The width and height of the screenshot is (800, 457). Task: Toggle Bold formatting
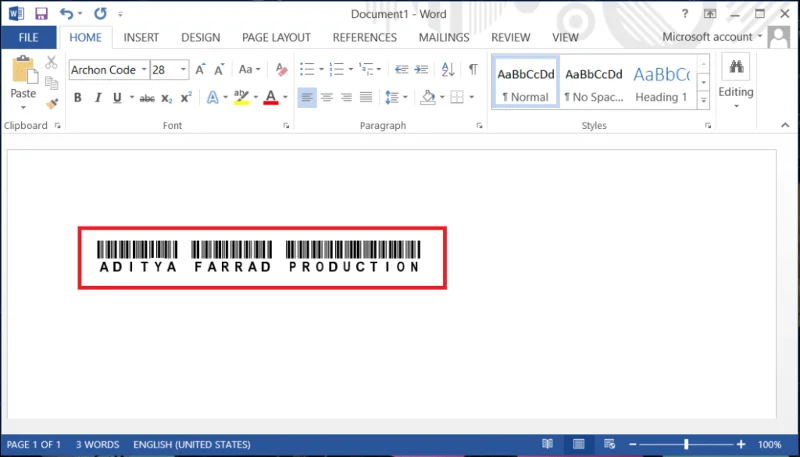78,97
